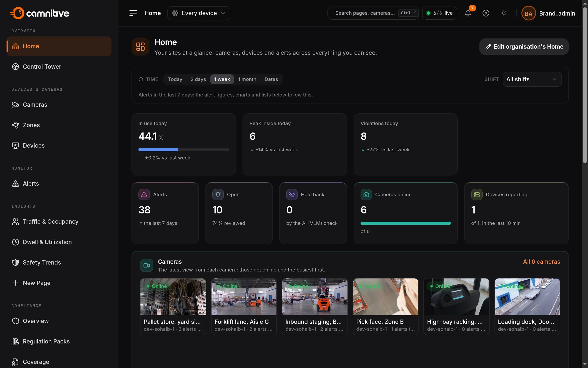Open the All 6 cameras link
This screenshot has width=588, height=368.
click(x=541, y=262)
